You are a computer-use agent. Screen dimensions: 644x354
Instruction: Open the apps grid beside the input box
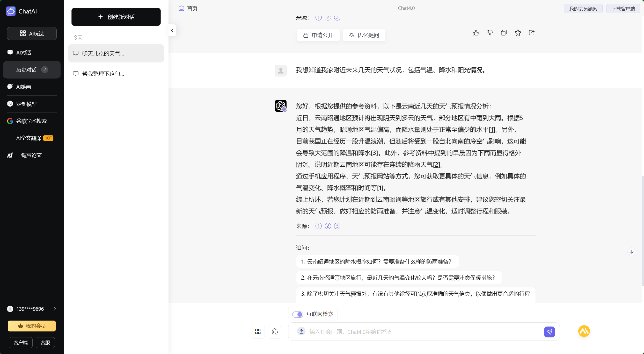(x=258, y=331)
